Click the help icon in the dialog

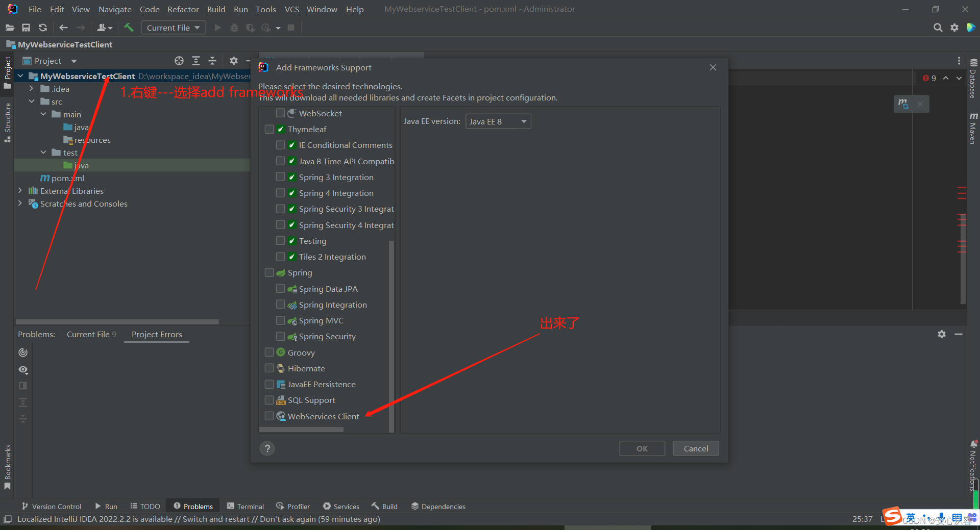pyautogui.click(x=267, y=448)
